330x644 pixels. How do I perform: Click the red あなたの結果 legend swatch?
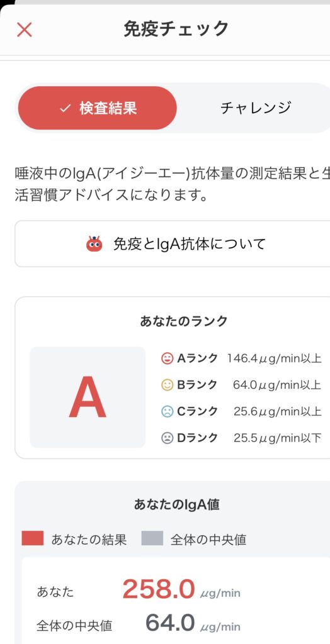click(33, 538)
